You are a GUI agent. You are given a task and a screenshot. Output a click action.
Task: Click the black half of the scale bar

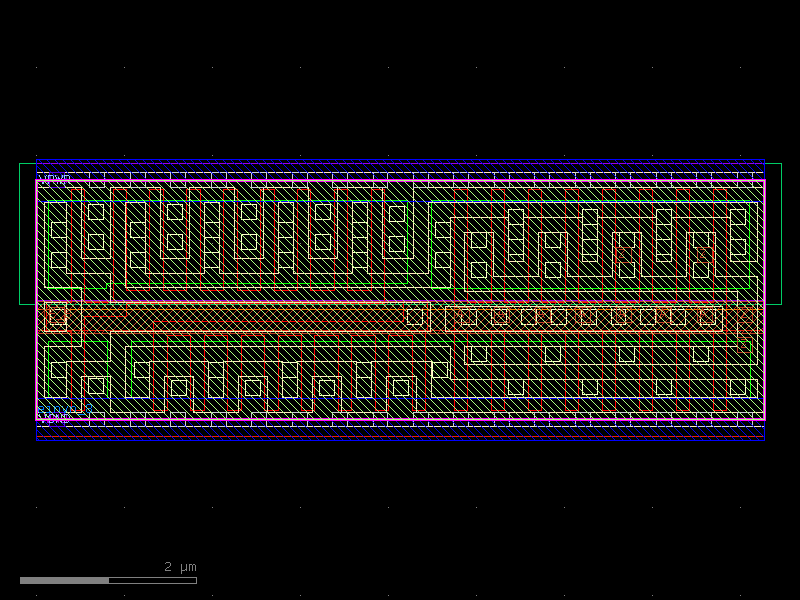pos(152,580)
